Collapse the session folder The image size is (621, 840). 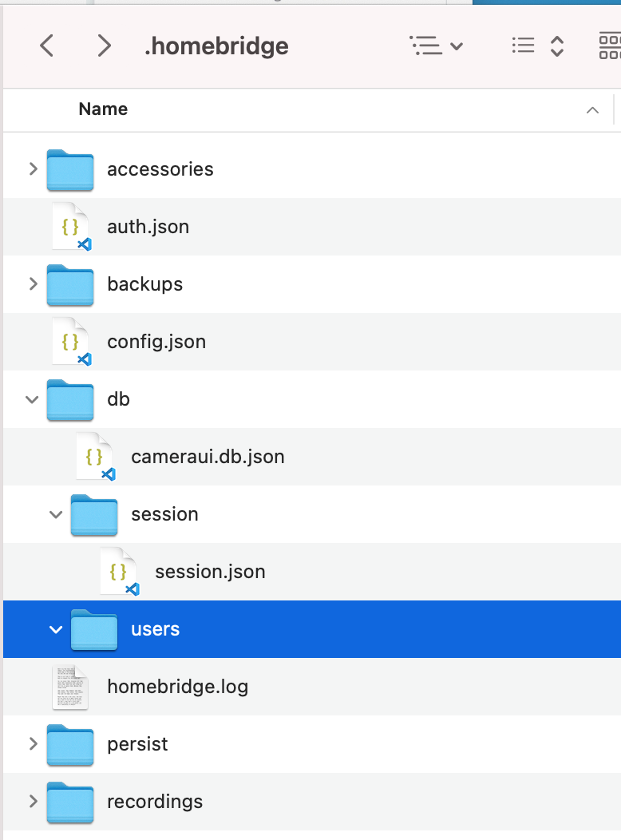55,514
